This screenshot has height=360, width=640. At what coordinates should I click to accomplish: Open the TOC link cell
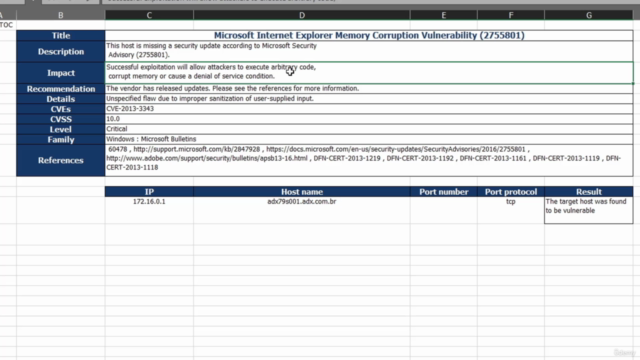pos(7,25)
